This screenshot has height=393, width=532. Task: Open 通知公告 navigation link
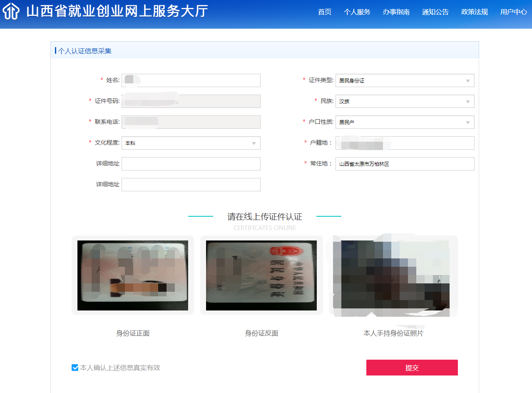coord(435,12)
